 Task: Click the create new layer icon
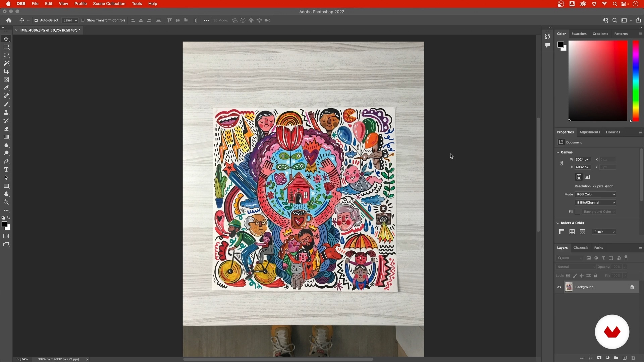click(x=625, y=358)
